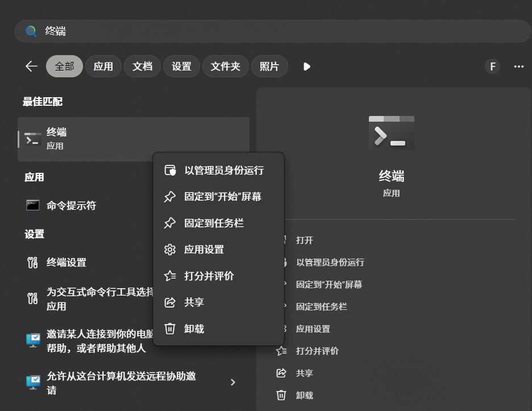Open the three-dots more options menu

518,67
